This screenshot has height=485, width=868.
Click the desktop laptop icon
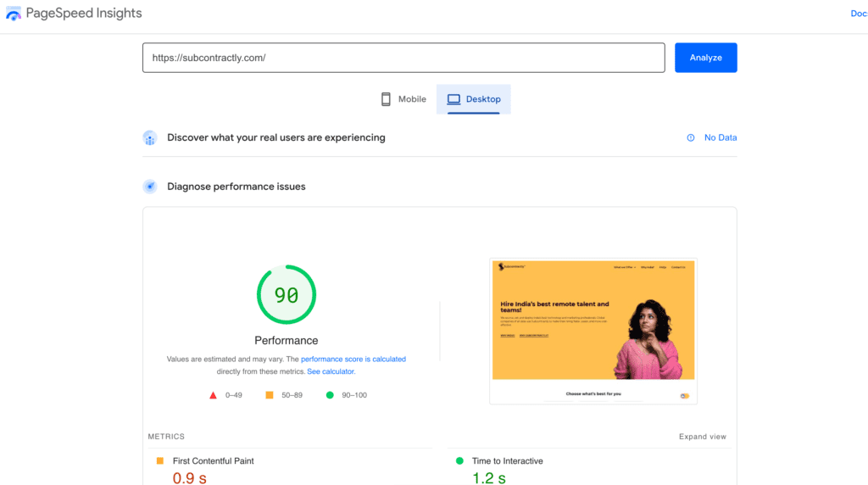pos(453,99)
